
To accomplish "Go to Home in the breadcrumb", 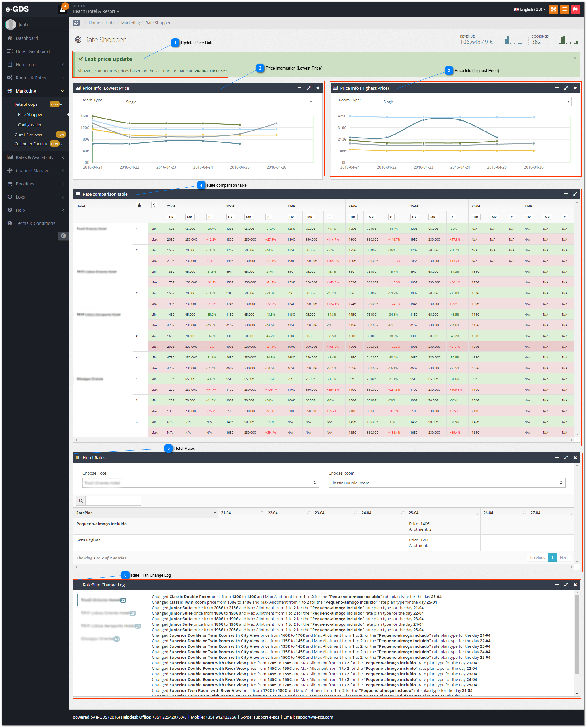I will 94,23.
